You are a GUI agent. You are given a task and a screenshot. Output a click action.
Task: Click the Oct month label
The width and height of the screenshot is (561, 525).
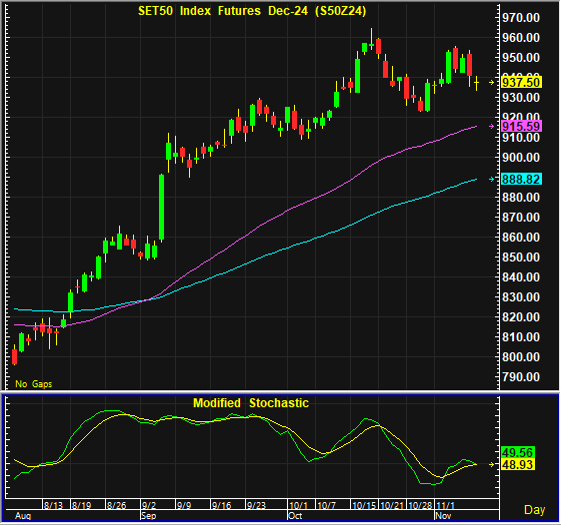[x=295, y=516]
